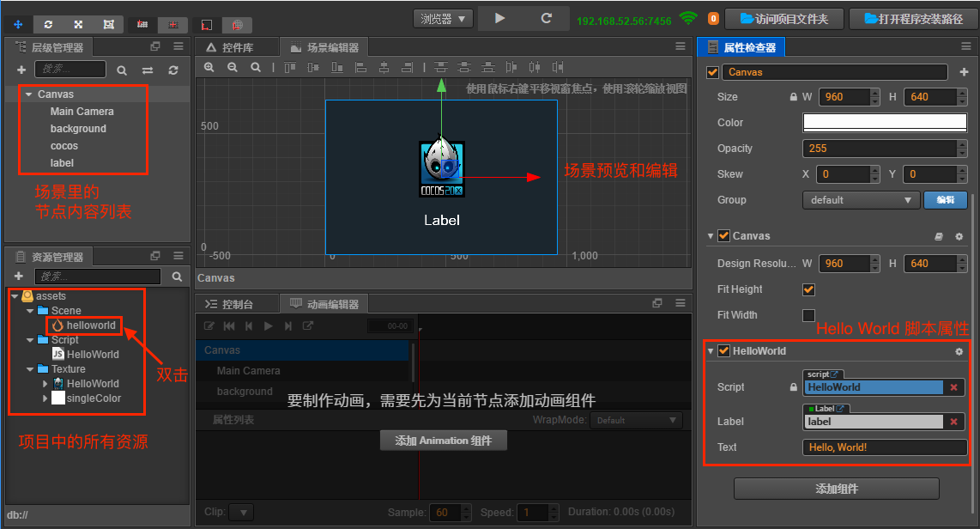Add a node in the hierarchy panel
The height and width of the screenshot is (529, 980).
[x=21, y=70]
